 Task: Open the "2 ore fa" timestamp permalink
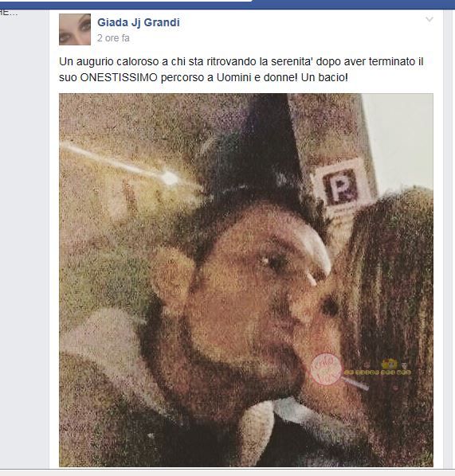coord(113,38)
